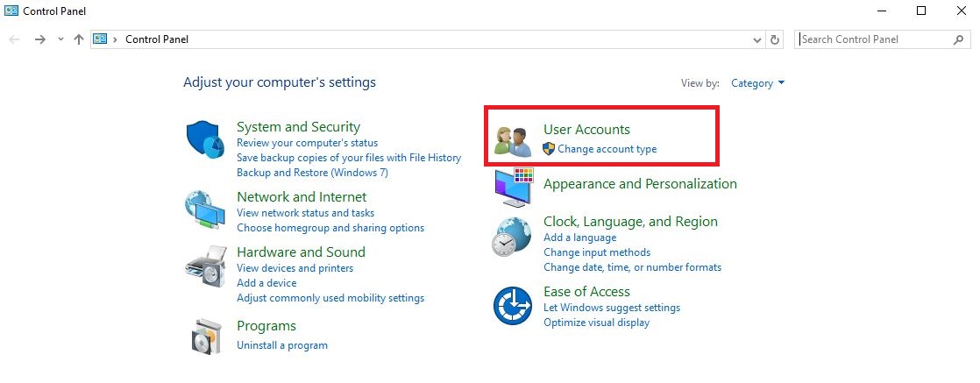Click the User Accounts people icon
The width and height of the screenshot is (980, 383).
(513, 140)
